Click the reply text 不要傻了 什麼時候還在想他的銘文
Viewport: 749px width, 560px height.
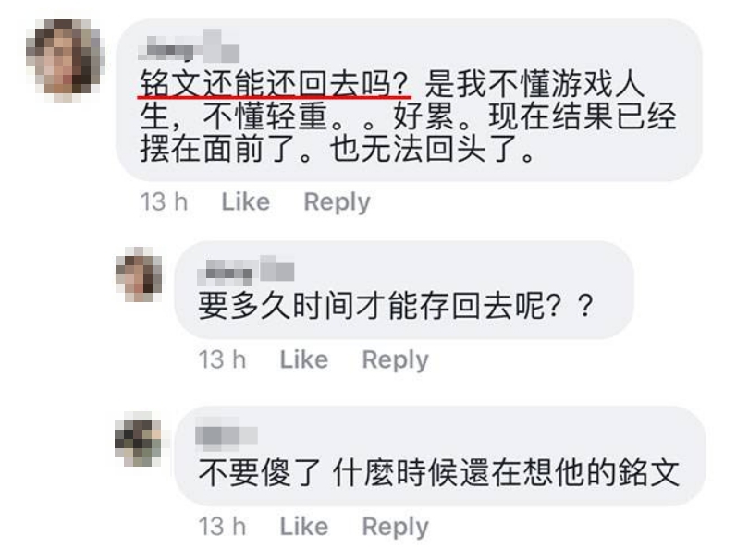[x=439, y=472]
